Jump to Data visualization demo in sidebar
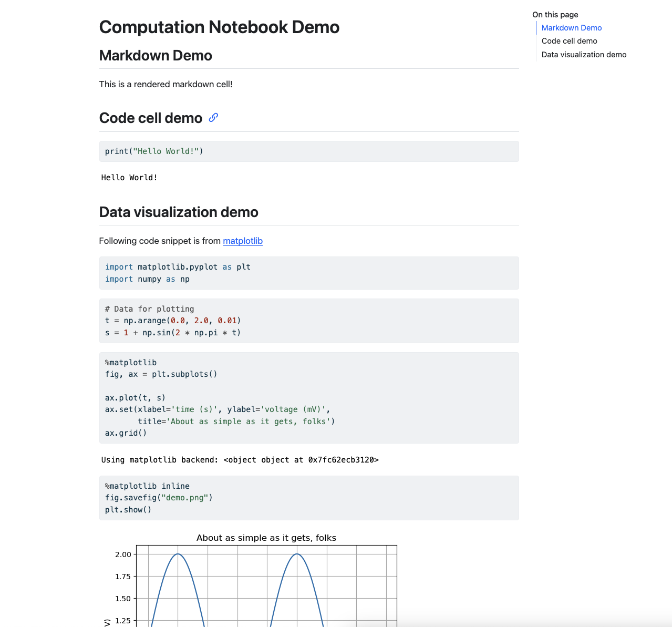The image size is (672, 627). (x=584, y=55)
